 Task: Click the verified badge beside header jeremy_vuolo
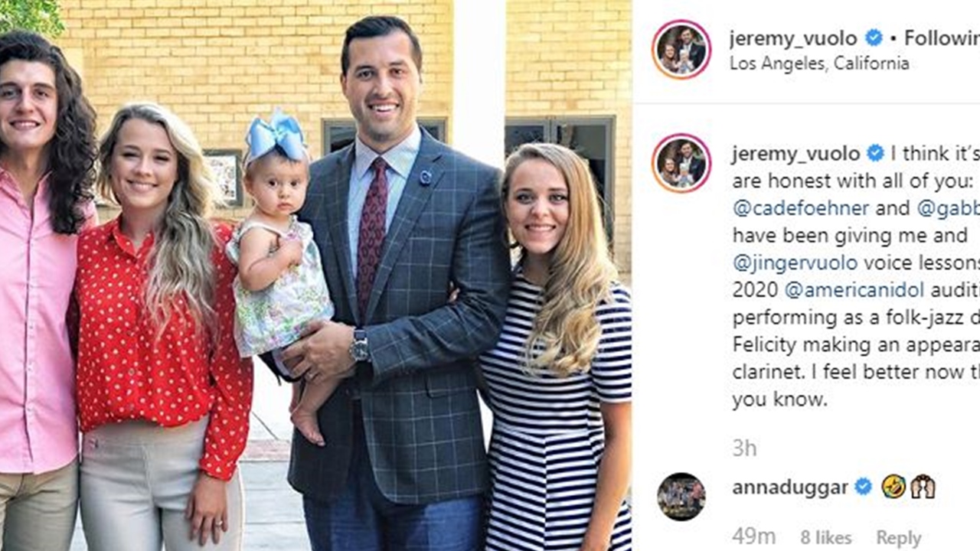874,37
